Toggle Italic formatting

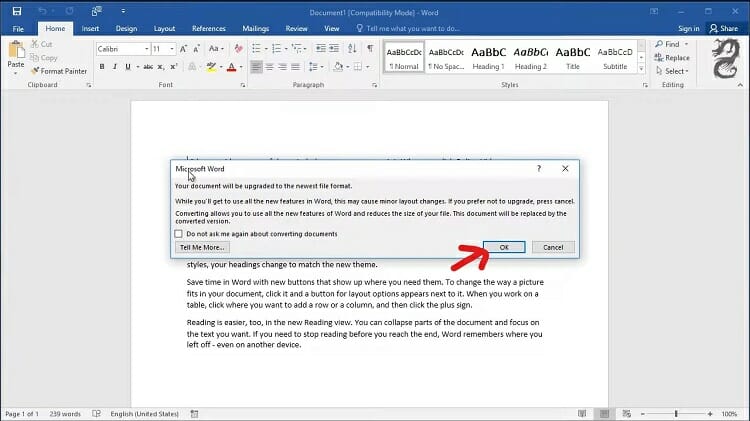(x=115, y=66)
